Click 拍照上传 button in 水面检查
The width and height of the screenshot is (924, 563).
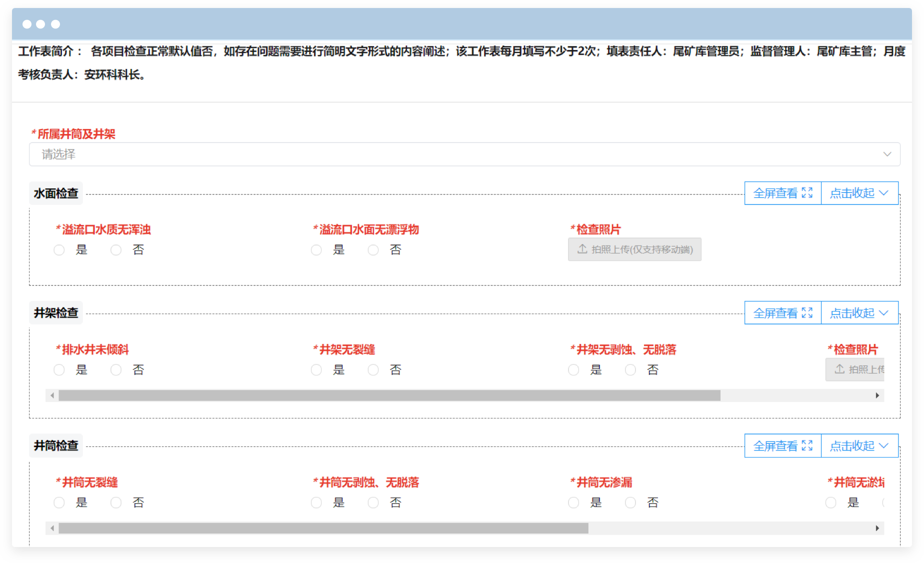634,249
